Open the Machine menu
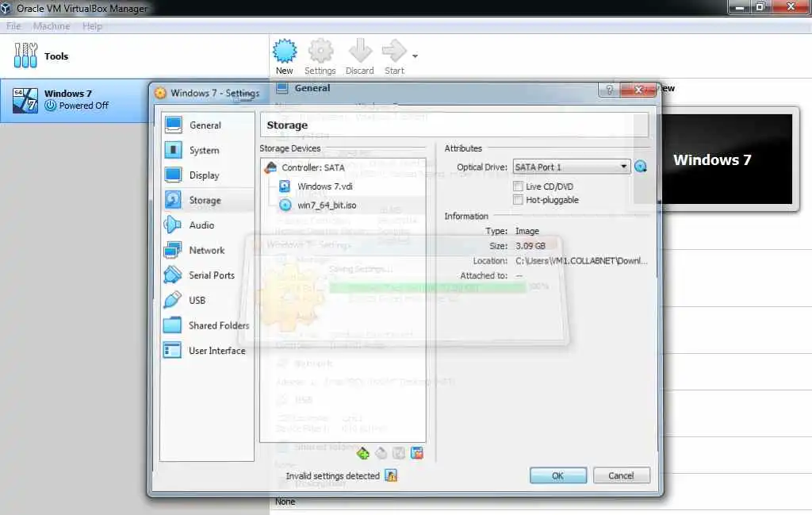The image size is (812, 515). point(52,26)
